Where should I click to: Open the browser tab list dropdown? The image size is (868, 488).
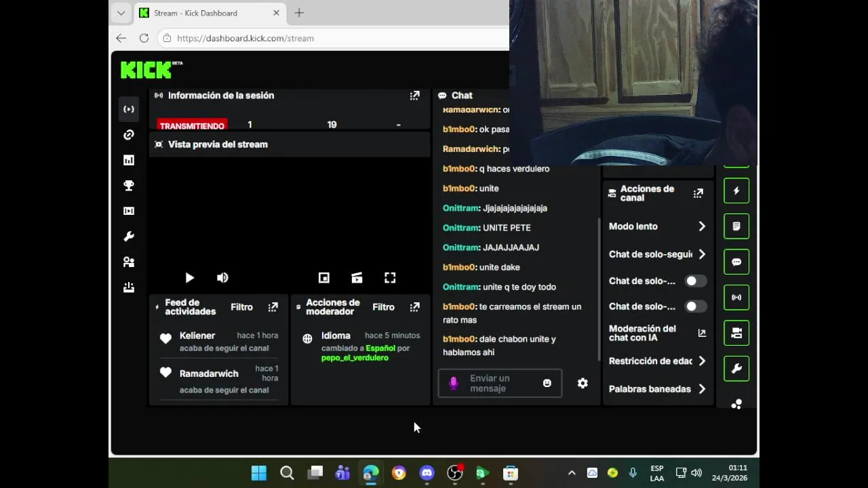click(x=121, y=13)
